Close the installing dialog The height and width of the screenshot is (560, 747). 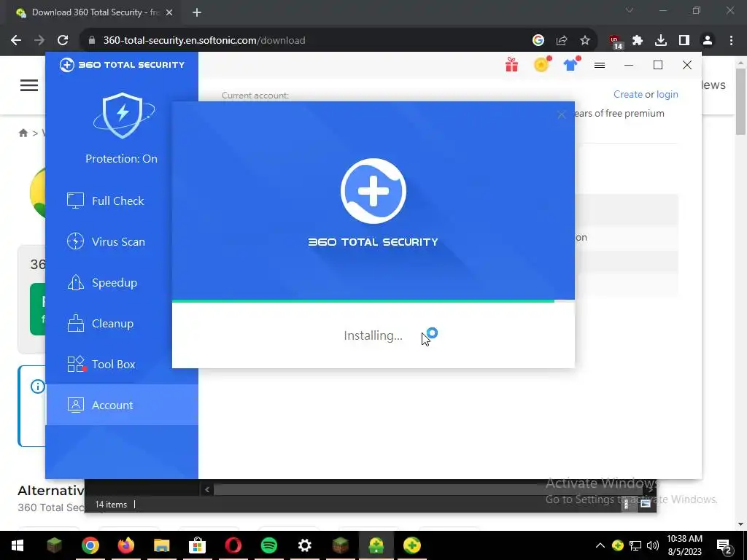click(x=561, y=114)
